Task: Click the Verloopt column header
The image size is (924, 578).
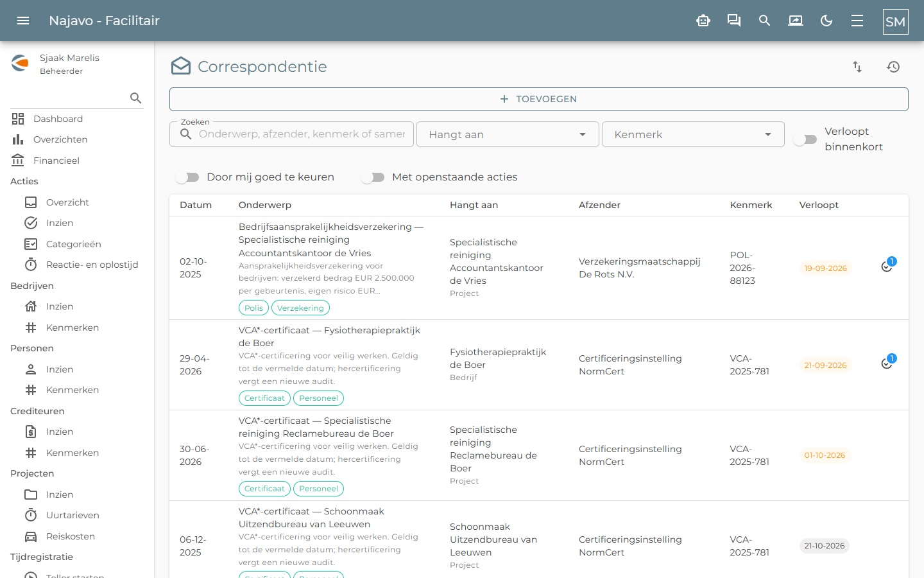Action: pyautogui.click(x=819, y=205)
